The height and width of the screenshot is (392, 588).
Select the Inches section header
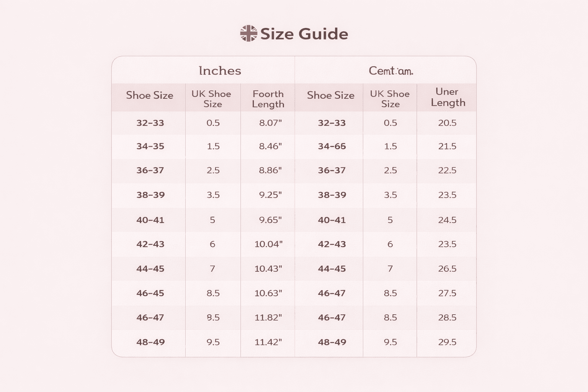(220, 71)
